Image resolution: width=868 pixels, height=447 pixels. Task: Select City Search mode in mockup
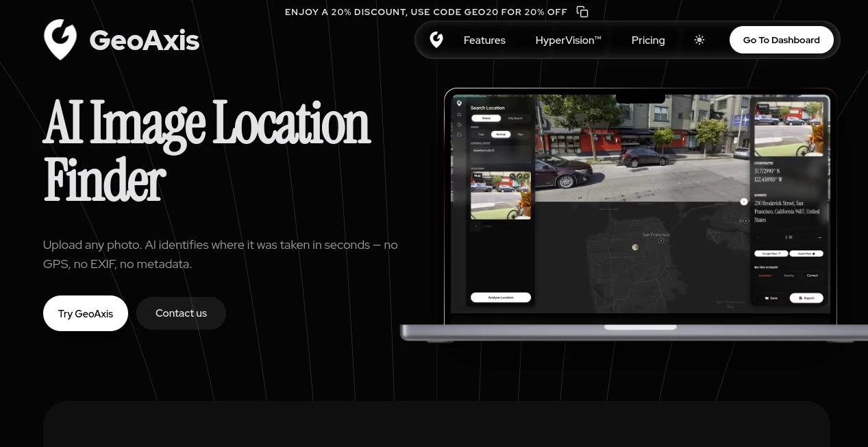(515, 118)
